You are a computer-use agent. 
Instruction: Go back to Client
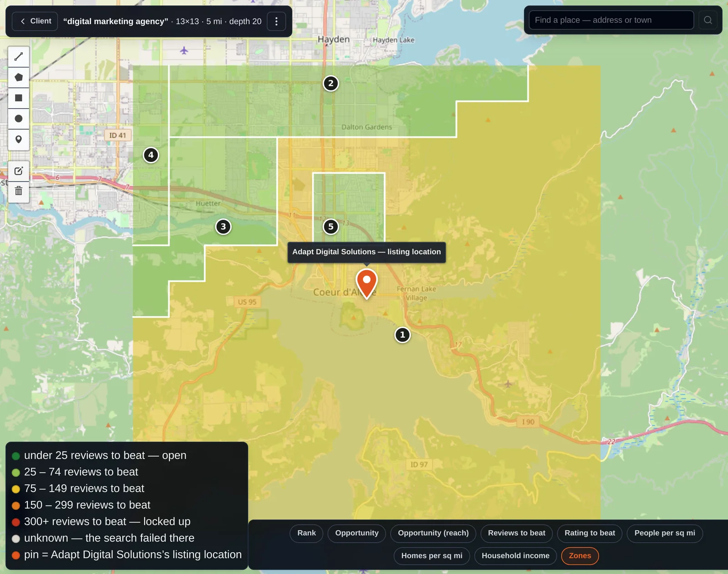[x=35, y=21]
